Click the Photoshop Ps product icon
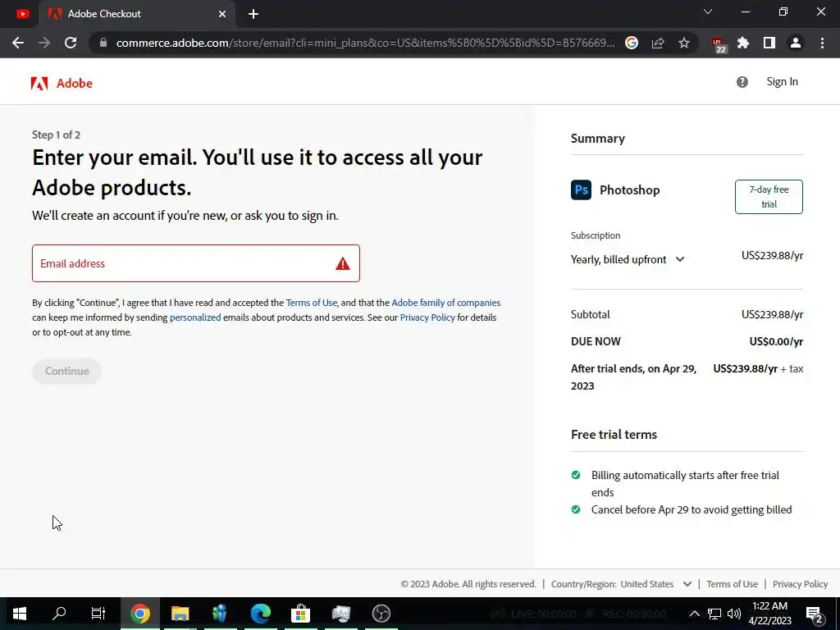 click(582, 189)
